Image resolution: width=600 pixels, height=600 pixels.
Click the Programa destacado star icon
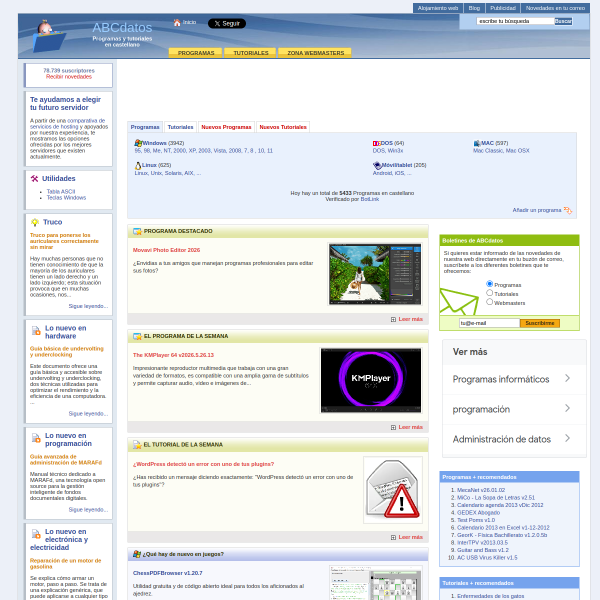tap(137, 232)
